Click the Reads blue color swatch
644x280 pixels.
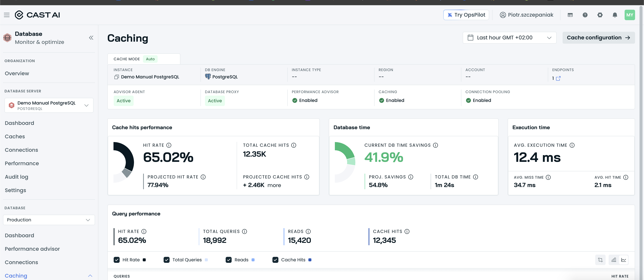pos(253,260)
